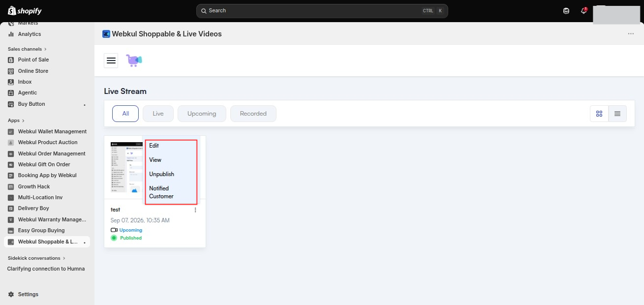
Task: Expand the Sales channels section
Action: tap(27, 49)
